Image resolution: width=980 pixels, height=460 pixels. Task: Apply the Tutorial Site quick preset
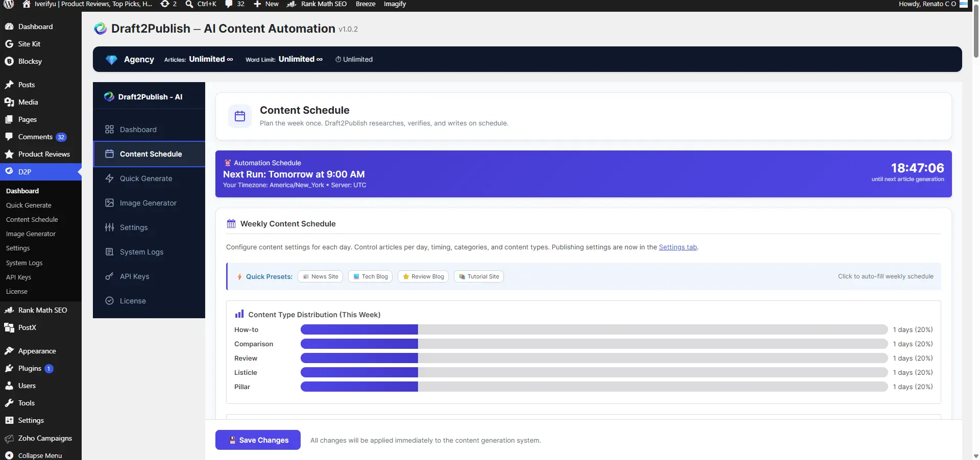[x=479, y=276]
